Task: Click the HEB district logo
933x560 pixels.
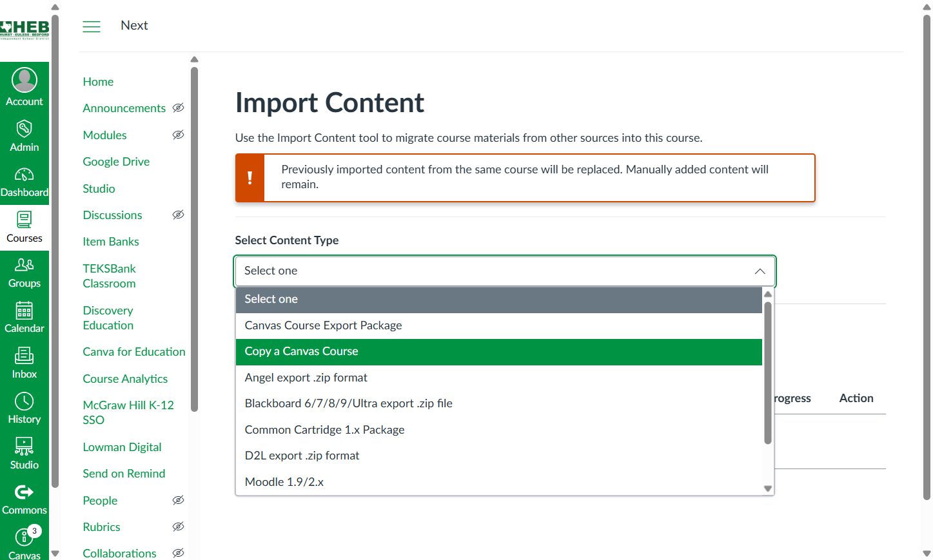Action: tap(25, 30)
